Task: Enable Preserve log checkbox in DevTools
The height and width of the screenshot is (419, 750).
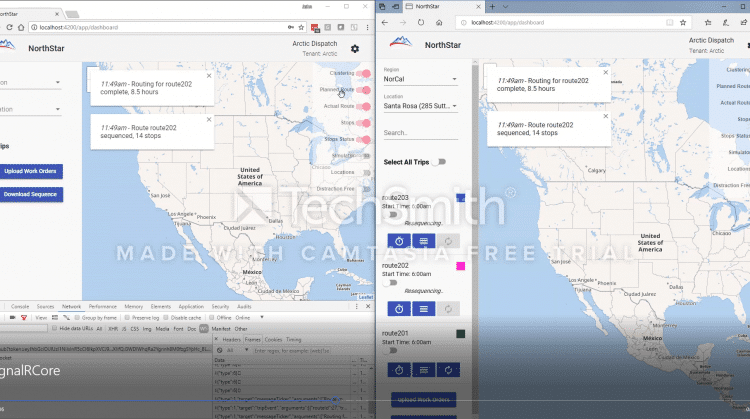Action: click(127, 318)
